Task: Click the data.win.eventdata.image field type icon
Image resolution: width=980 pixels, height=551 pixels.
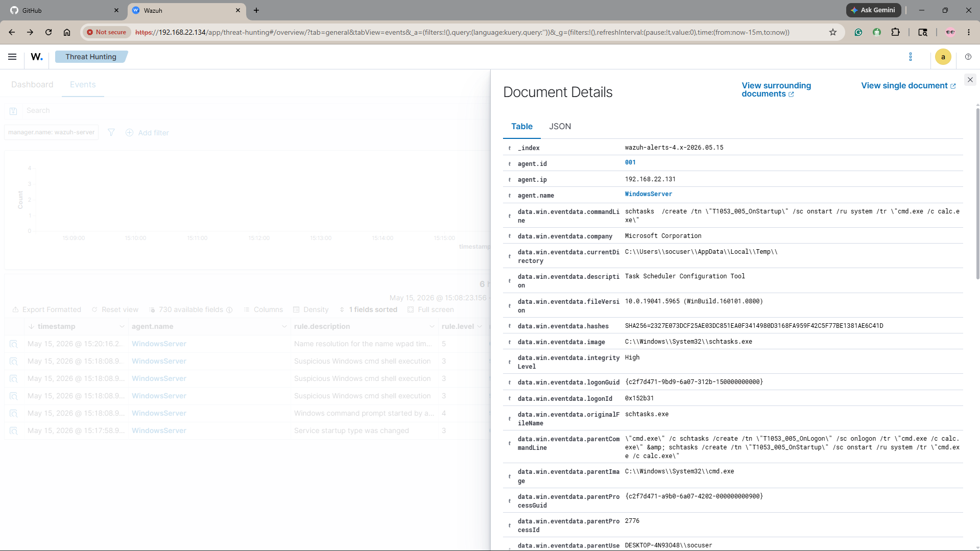Action: coord(509,342)
